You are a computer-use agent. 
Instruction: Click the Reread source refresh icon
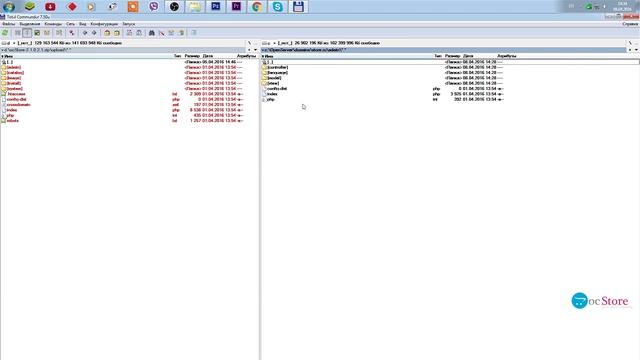5,33
